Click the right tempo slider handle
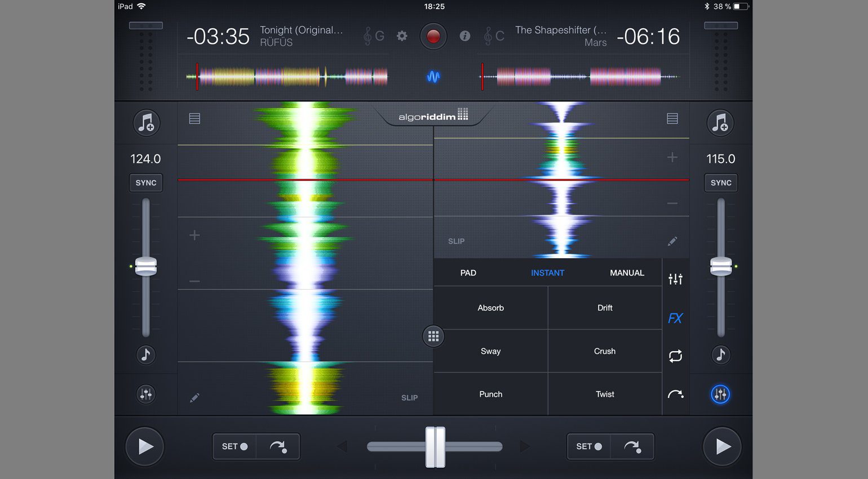 pos(721,266)
